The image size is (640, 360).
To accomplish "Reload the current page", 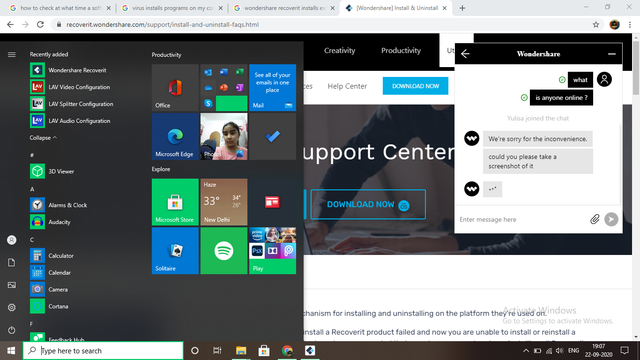I will (x=40, y=24).
